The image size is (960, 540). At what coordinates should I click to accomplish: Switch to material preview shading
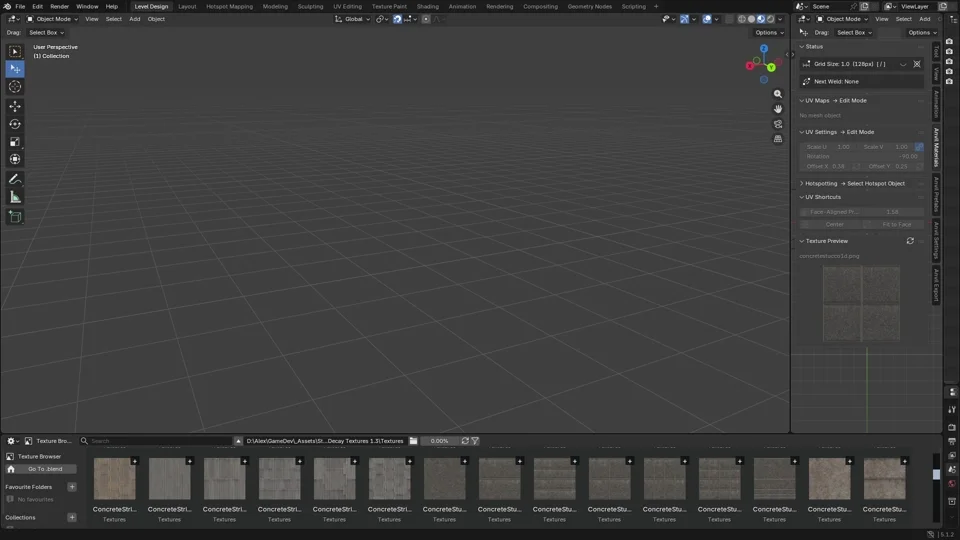(x=761, y=19)
